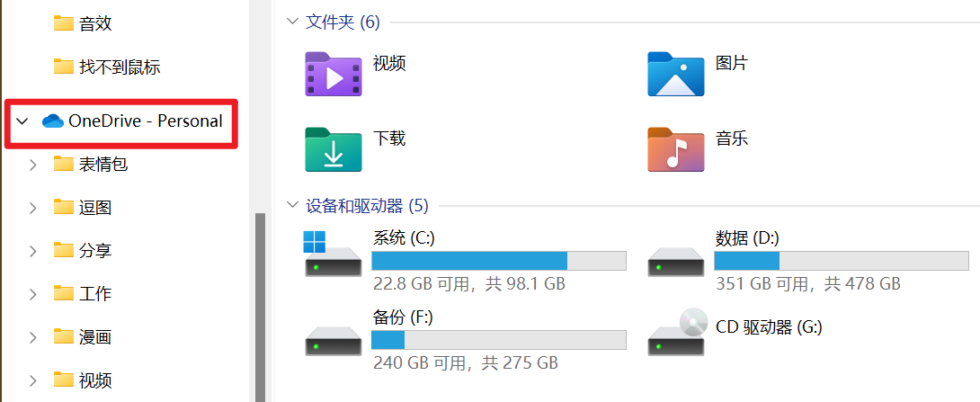Click the navigation pane vertical scrollbar

click(x=261, y=306)
